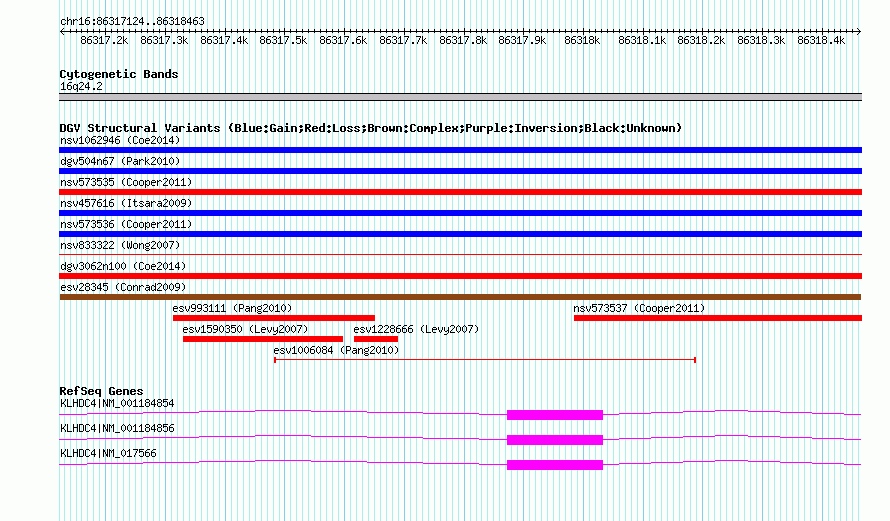Screen dimensions: 890x521
Task: Click the esv1228666 (Levy2007) variant label
Action: (x=416, y=329)
